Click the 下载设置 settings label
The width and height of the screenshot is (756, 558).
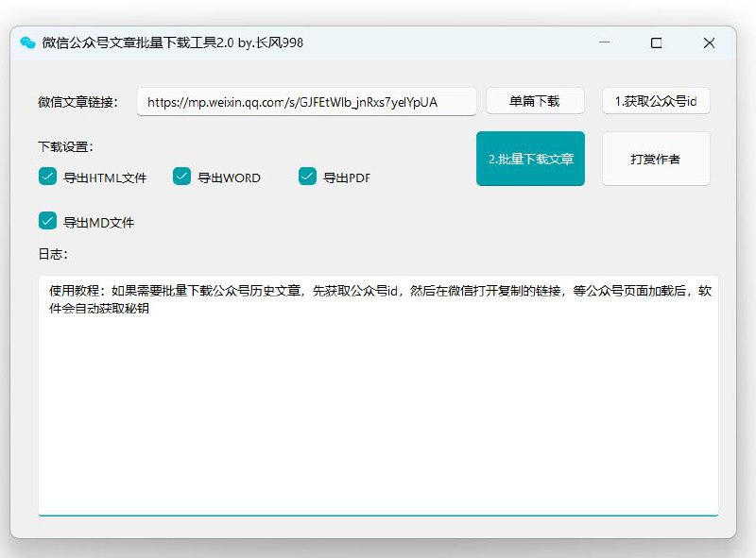pyautogui.click(x=63, y=147)
